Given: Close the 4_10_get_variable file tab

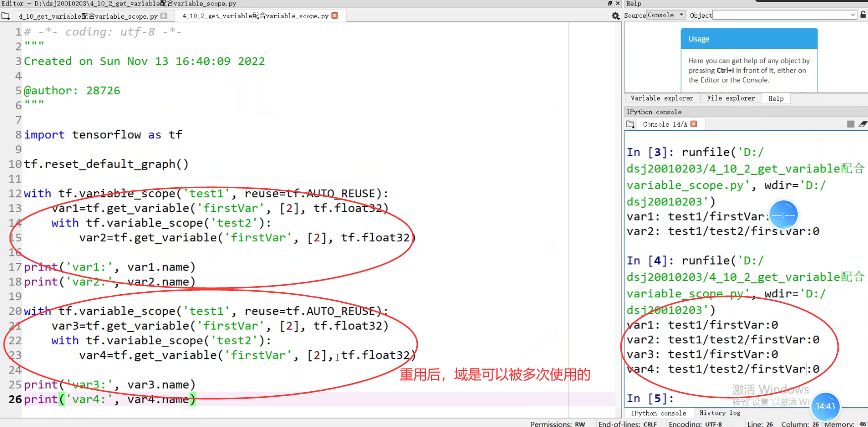Looking at the screenshot, I should 164,16.
